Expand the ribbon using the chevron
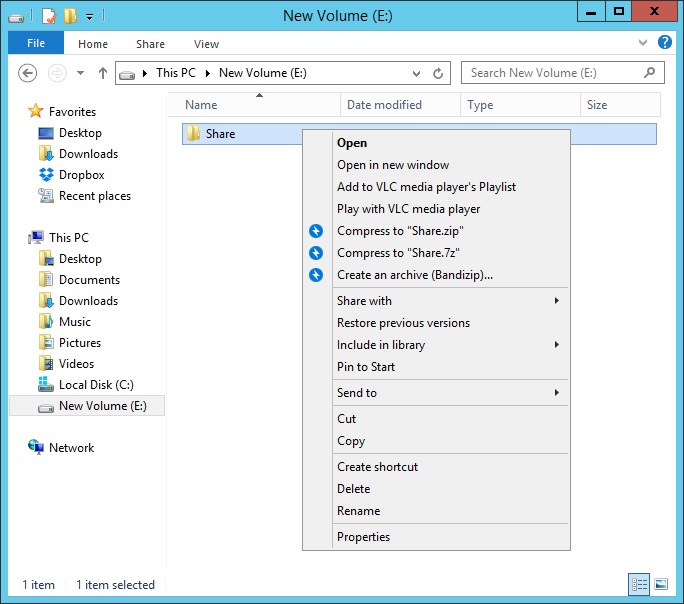Image resolution: width=684 pixels, height=604 pixels. (644, 44)
